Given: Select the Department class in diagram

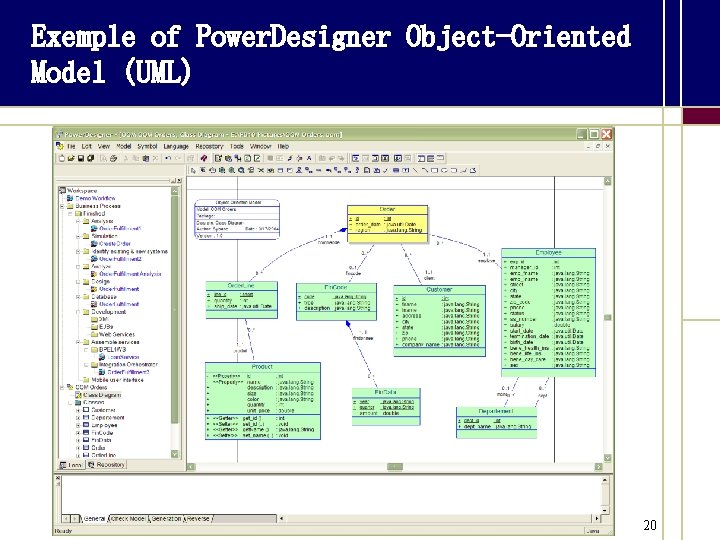Looking at the screenshot, I should coord(496,422).
